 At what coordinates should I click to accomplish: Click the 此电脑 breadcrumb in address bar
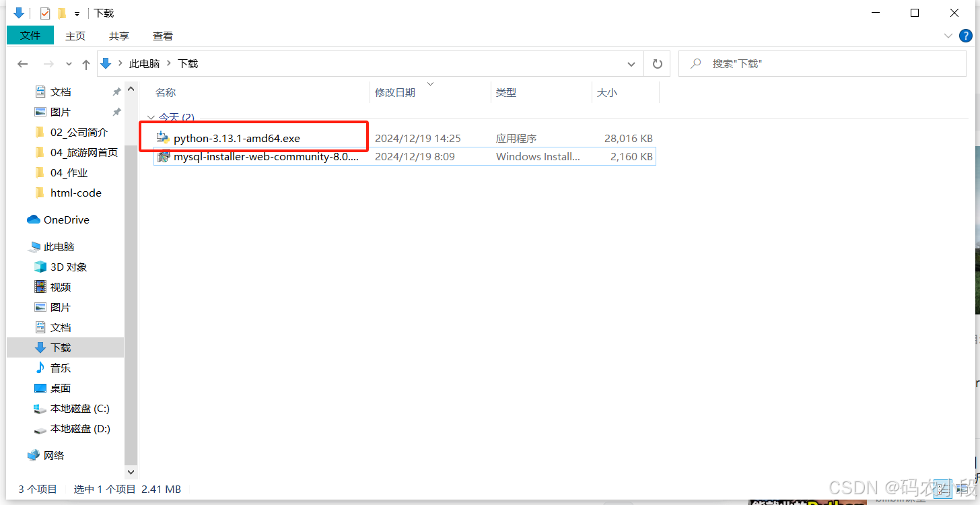[145, 64]
